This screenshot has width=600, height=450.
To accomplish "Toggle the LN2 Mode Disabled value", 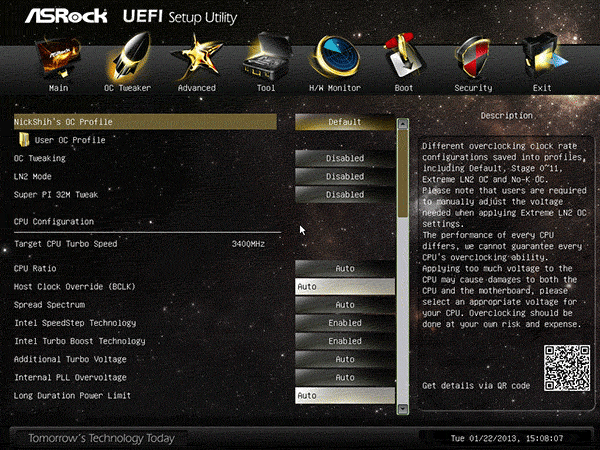I will point(344,176).
